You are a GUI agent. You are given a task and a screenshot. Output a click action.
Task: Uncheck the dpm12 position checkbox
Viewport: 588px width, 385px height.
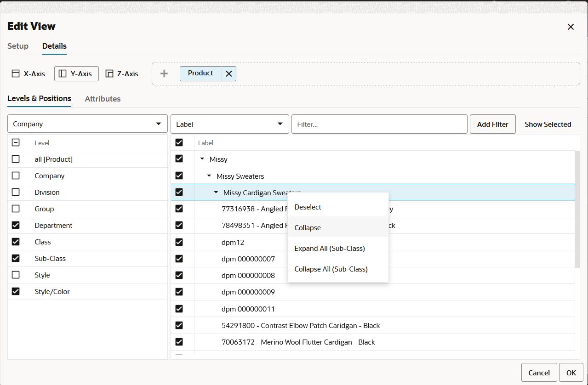[179, 242]
